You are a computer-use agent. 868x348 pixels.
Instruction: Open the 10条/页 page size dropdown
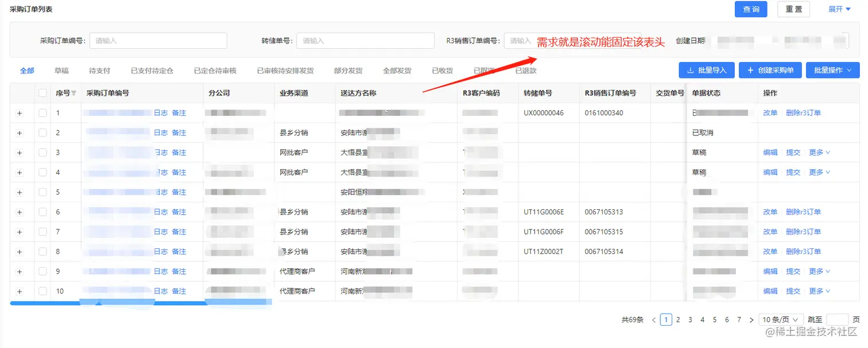point(780,319)
